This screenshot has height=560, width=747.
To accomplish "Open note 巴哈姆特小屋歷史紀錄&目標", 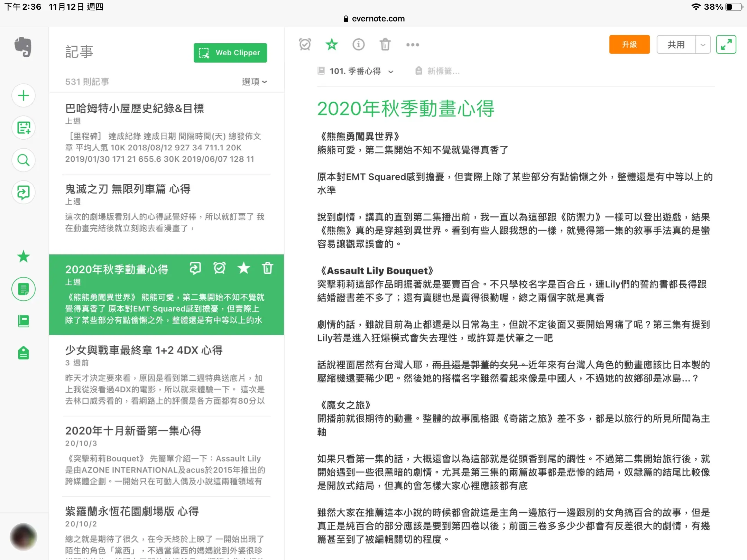I will pyautogui.click(x=167, y=133).
